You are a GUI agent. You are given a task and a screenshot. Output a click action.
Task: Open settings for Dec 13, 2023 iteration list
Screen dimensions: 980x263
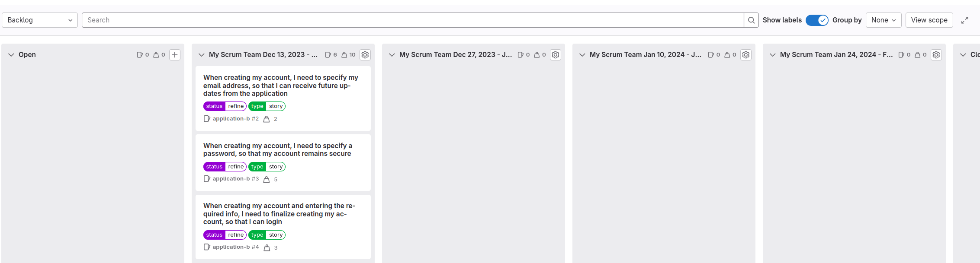tap(365, 55)
